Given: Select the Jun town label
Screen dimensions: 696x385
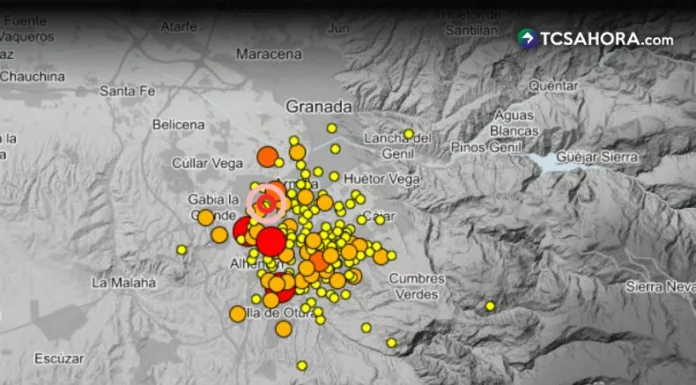Looking at the screenshot, I should pyautogui.click(x=338, y=28).
